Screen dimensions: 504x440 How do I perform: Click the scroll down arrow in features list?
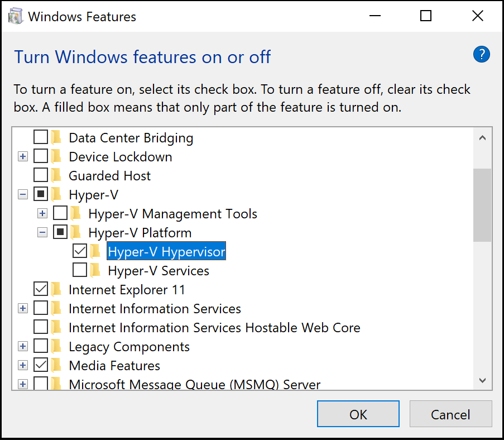482,380
